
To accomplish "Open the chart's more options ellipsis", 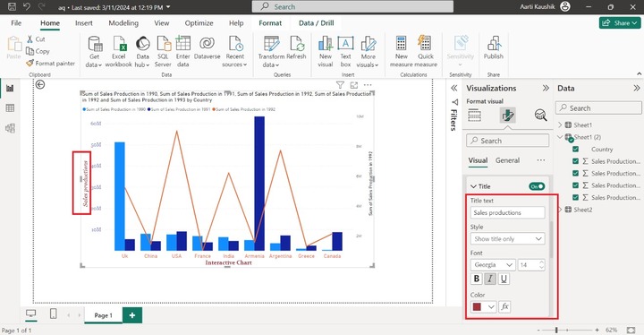I will 368,85.
